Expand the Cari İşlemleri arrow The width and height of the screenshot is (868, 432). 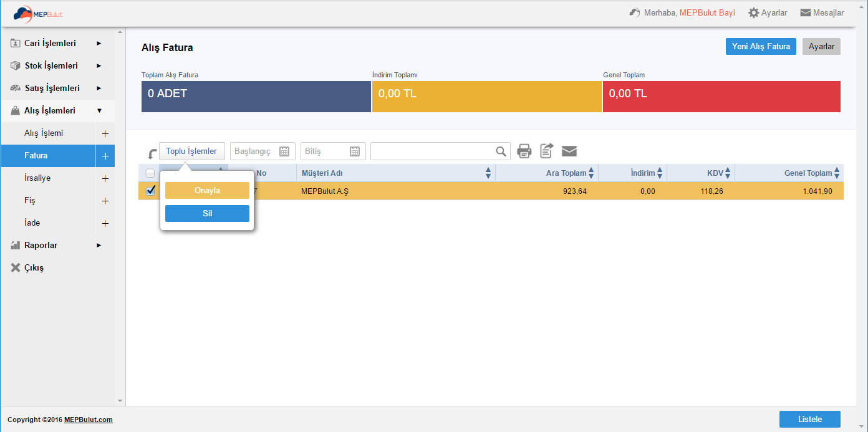tap(99, 44)
